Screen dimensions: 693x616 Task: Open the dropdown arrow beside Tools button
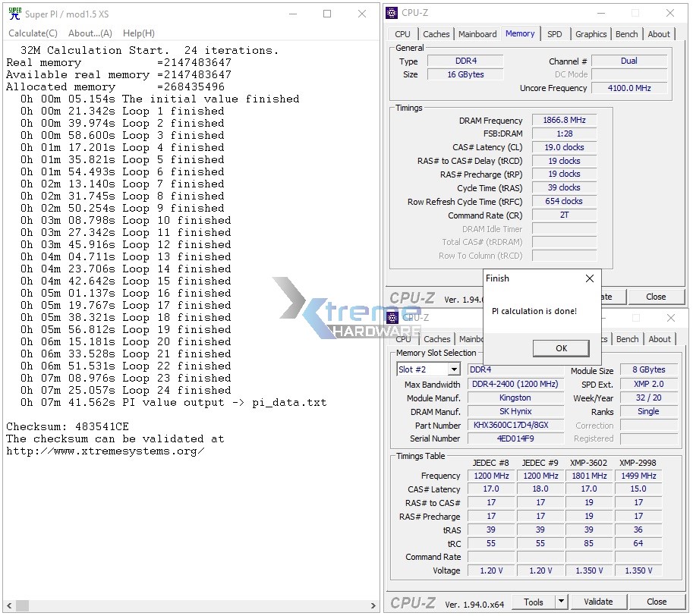click(x=561, y=602)
